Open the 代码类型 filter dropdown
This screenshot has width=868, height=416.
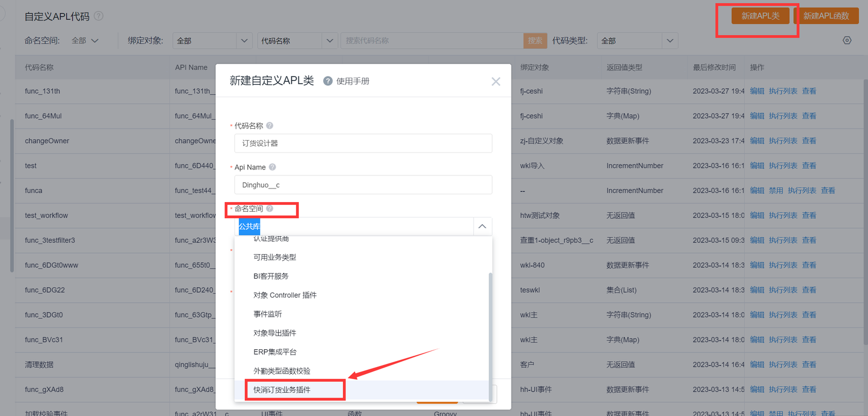(x=669, y=41)
